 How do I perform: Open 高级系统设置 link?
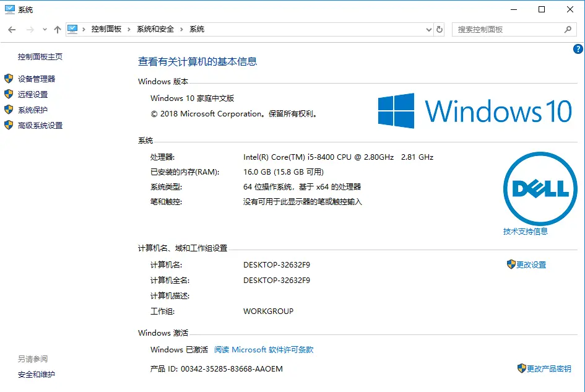coord(40,126)
